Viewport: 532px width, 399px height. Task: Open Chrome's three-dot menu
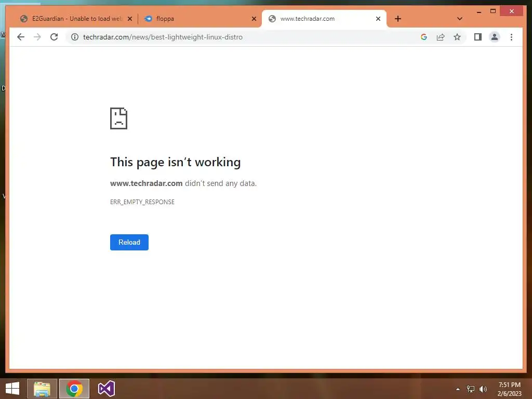(511, 37)
